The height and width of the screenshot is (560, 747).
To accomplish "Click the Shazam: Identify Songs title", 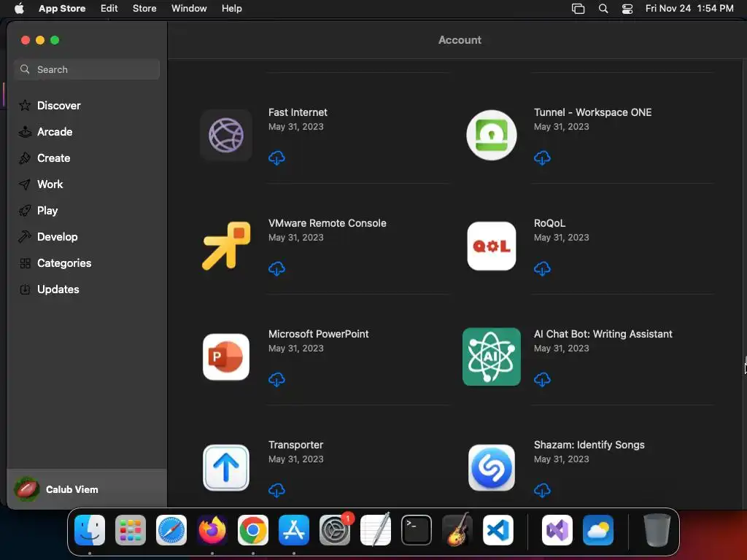I will coord(589,445).
